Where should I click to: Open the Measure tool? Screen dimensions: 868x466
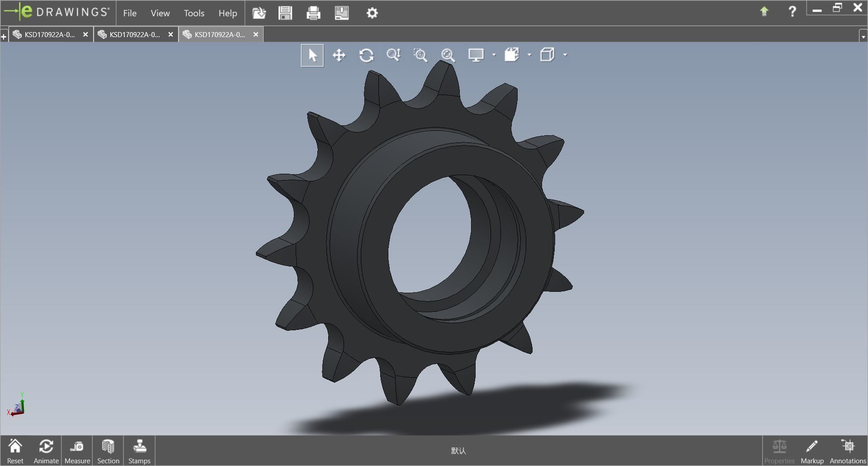click(77, 451)
